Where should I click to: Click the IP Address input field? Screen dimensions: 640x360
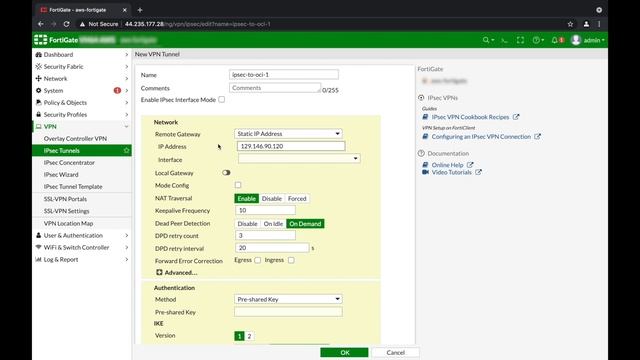coord(291,146)
